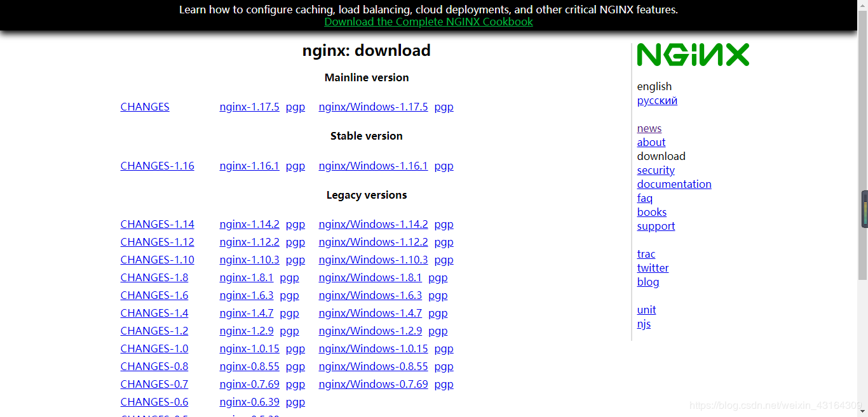
Task: Open the trac link
Action: pyautogui.click(x=646, y=254)
